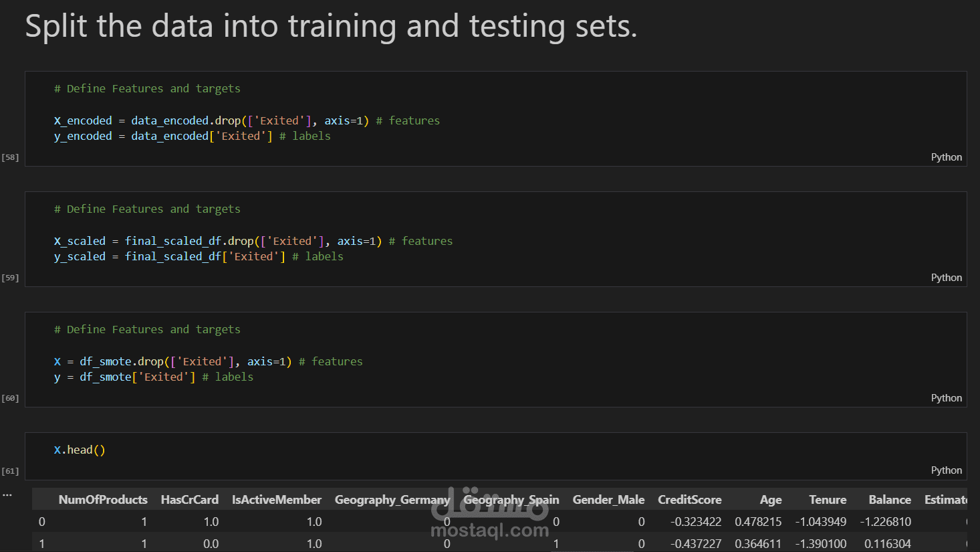Select the CreditScore column header
The height and width of the screenshot is (552, 980).
689,500
